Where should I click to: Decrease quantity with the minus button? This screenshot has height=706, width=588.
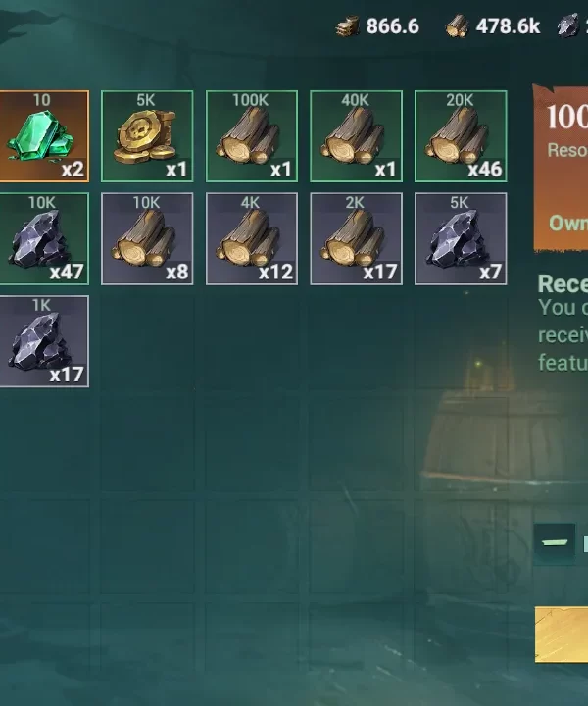click(x=555, y=541)
